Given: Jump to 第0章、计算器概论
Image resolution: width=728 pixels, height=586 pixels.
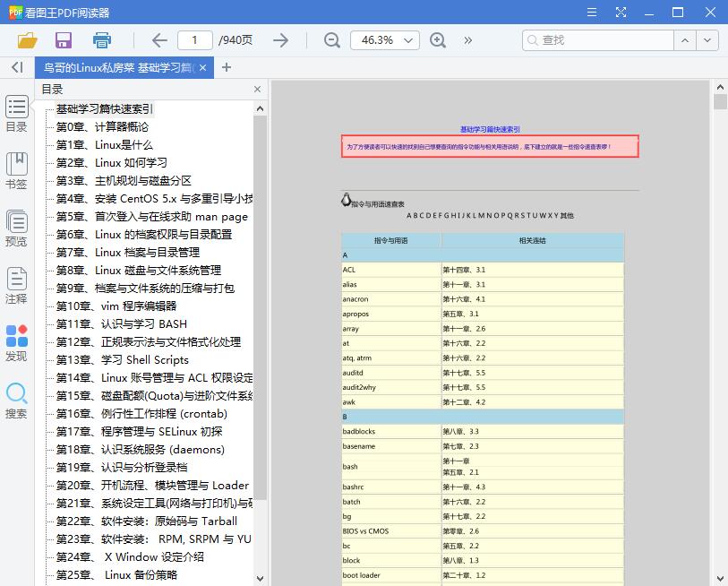Looking at the screenshot, I should (x=102, y=127).
